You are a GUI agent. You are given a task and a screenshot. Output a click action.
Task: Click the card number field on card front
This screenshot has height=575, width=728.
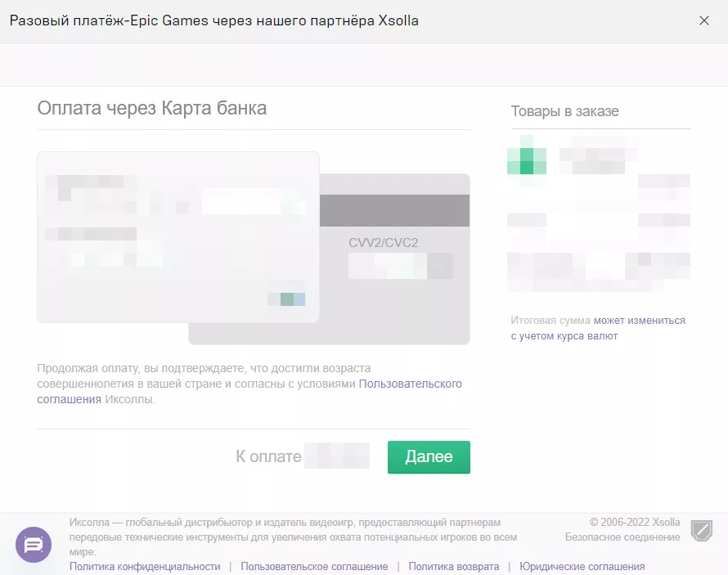coord(176,198)
